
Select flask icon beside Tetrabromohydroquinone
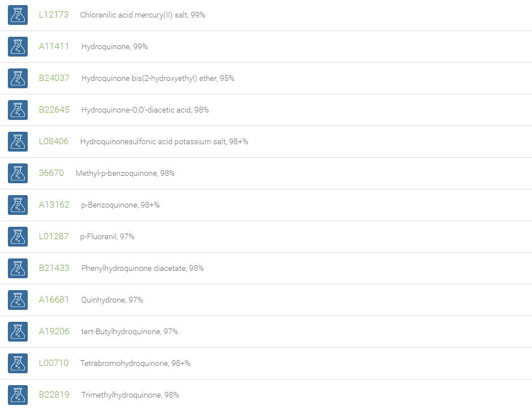[18, 363]
